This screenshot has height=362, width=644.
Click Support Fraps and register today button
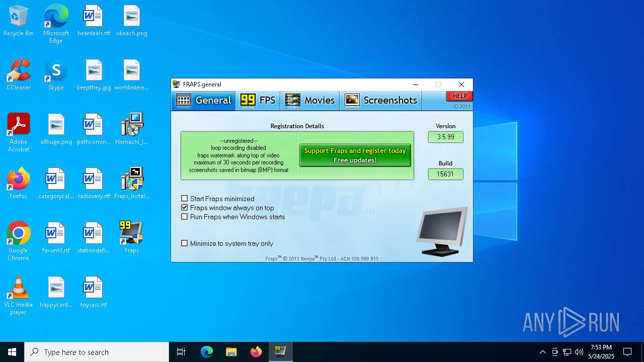(x=355, y=155)
